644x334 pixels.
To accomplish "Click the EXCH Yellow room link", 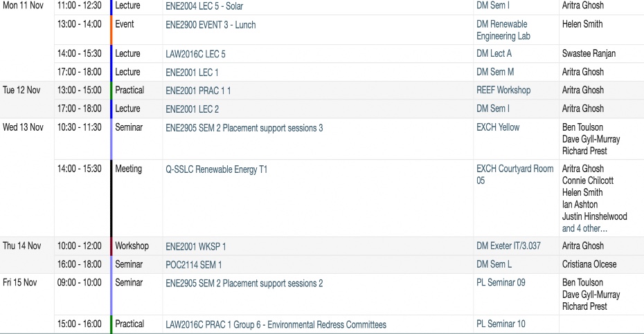I will (x=498, y=127).
